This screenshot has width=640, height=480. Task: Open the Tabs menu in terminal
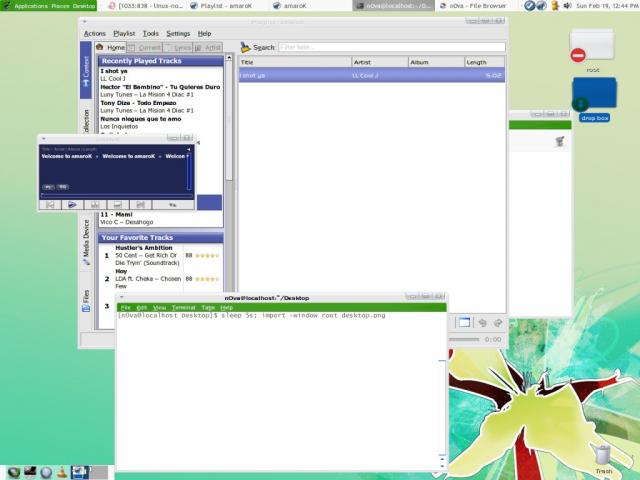[208, 307]
